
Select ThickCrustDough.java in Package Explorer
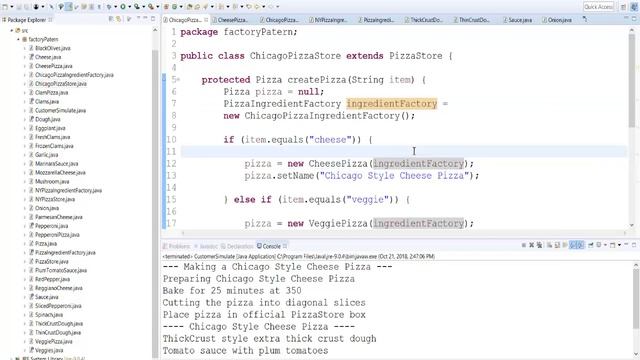pos(59,324)
